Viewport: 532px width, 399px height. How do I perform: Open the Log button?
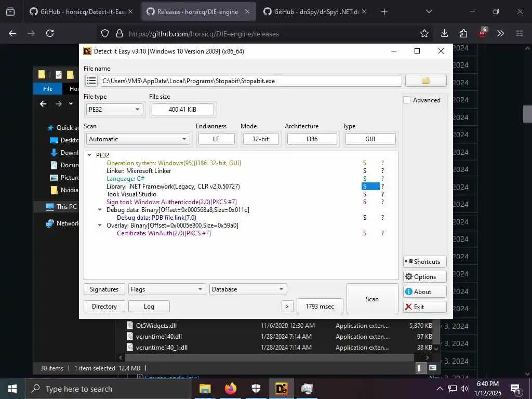149,307
